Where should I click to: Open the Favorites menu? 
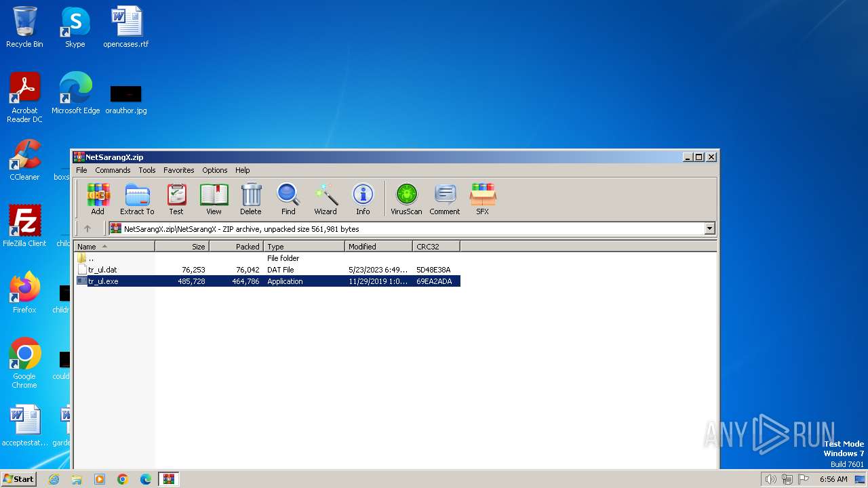179,170
